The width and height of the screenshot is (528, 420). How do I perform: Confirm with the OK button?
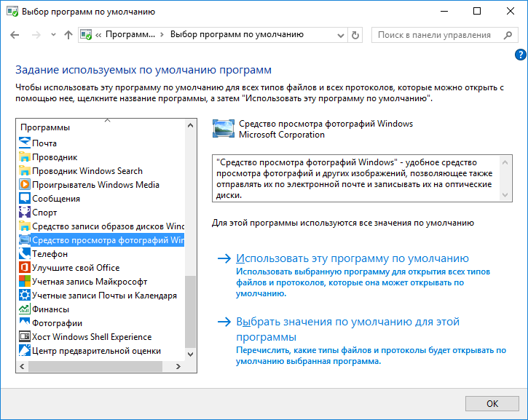492,403
